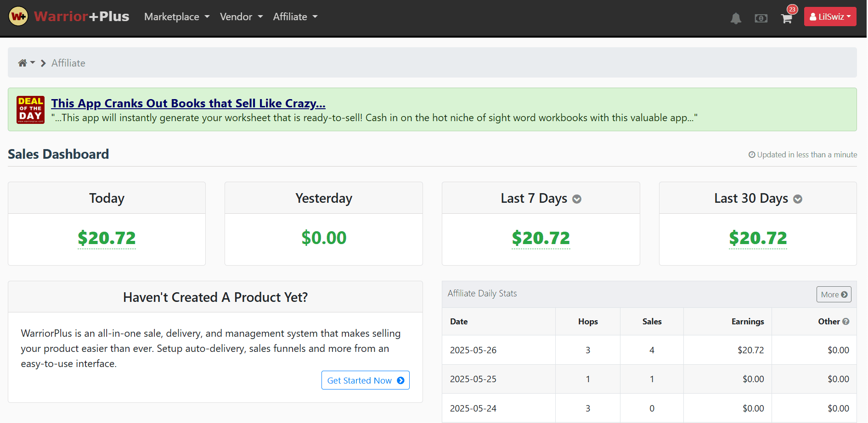The image size is (868, 423).
Task: Open the notifications bell icon
Action: click(x=736, y=18)
